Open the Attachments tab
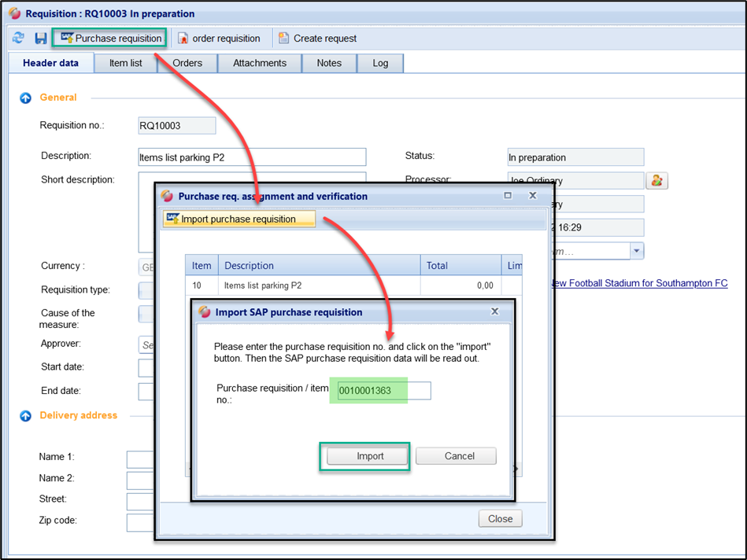Viewport: 747px width, 560px height. 260,63
